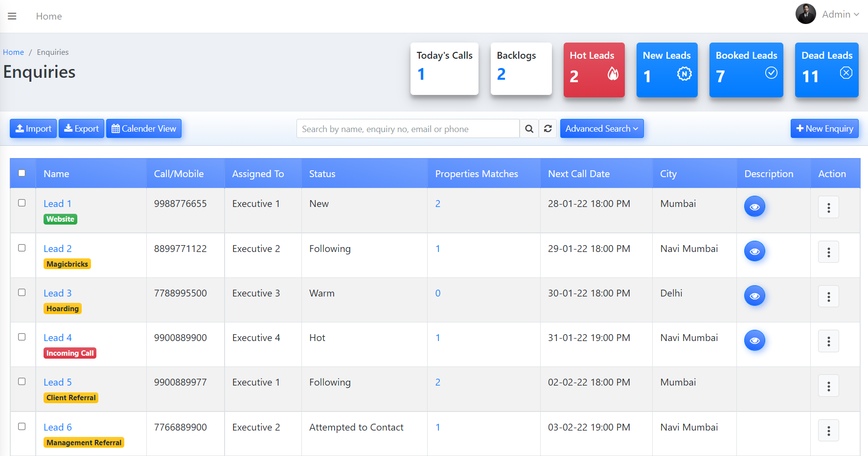Click the Management Referral source badge
Image resolution: width=868 pixels, height=456 pixels.
tap(84, 443)
